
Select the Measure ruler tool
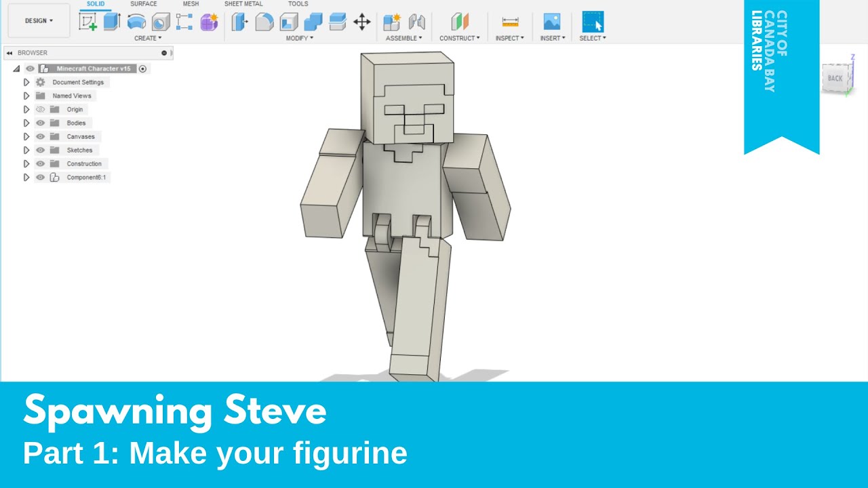(510, 22)
